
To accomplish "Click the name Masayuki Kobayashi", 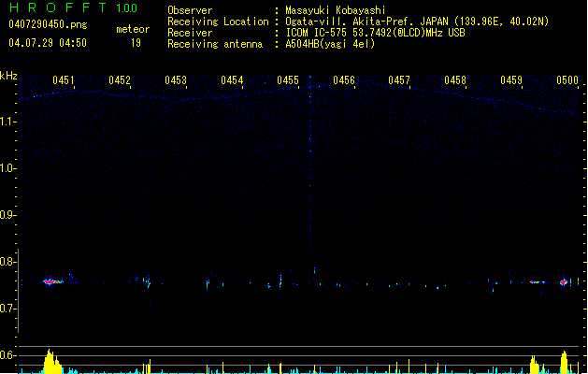I will pos(336,10).
